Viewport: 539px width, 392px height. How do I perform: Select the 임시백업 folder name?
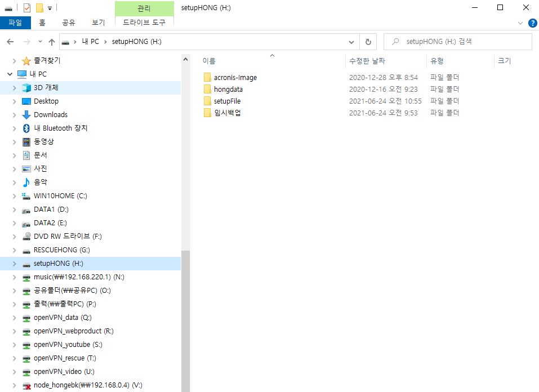[x=227, y=113]
